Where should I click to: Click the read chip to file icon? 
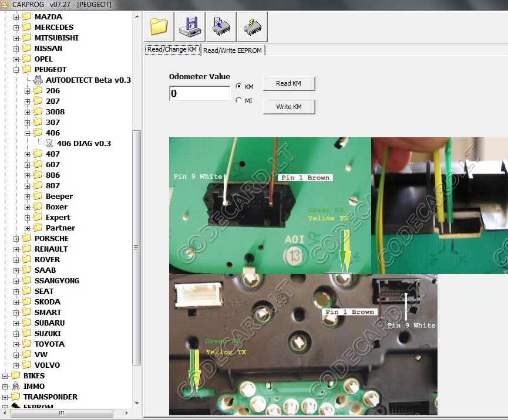[221, 27]
